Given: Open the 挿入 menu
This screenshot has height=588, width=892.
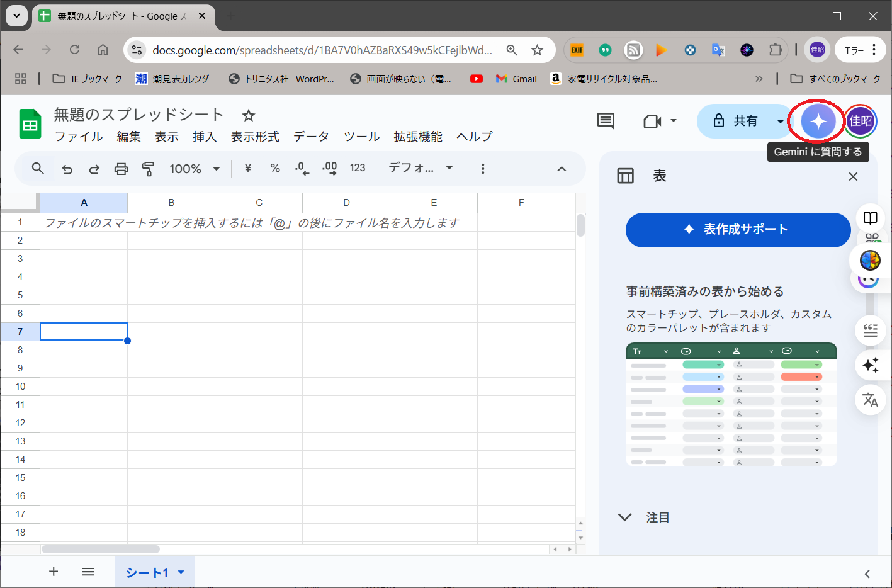Looking at the screenshot, I should point(205,137).
